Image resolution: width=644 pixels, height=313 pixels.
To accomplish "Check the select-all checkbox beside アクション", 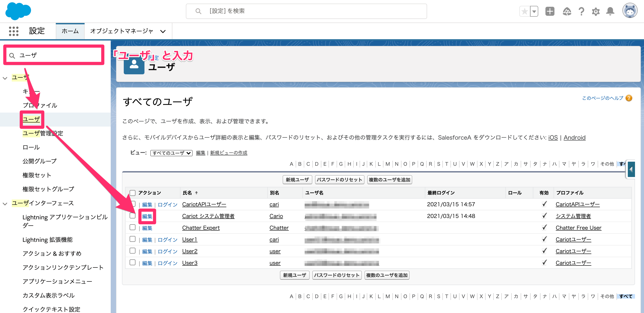I will point(133,193).
